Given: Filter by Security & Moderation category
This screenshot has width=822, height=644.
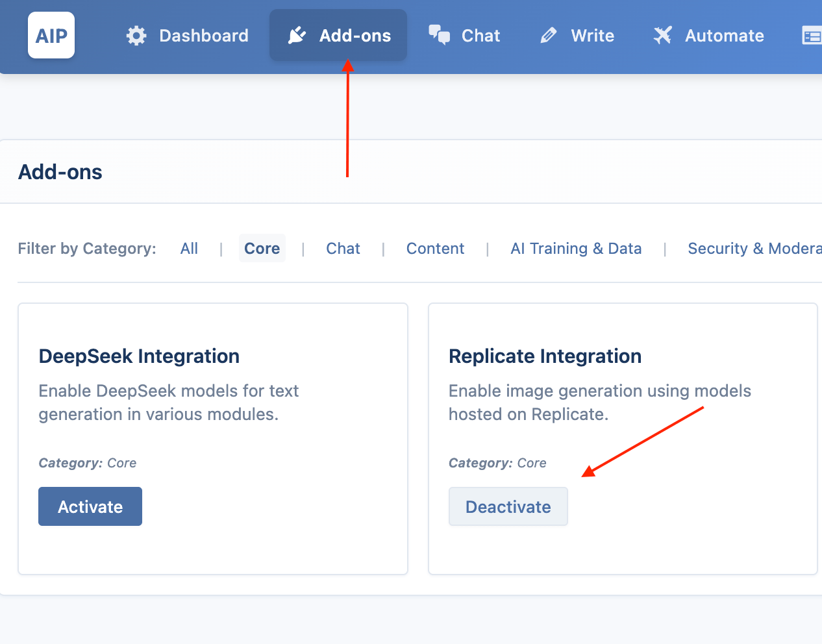Looking at the screenshot, I should pos(754,249).
